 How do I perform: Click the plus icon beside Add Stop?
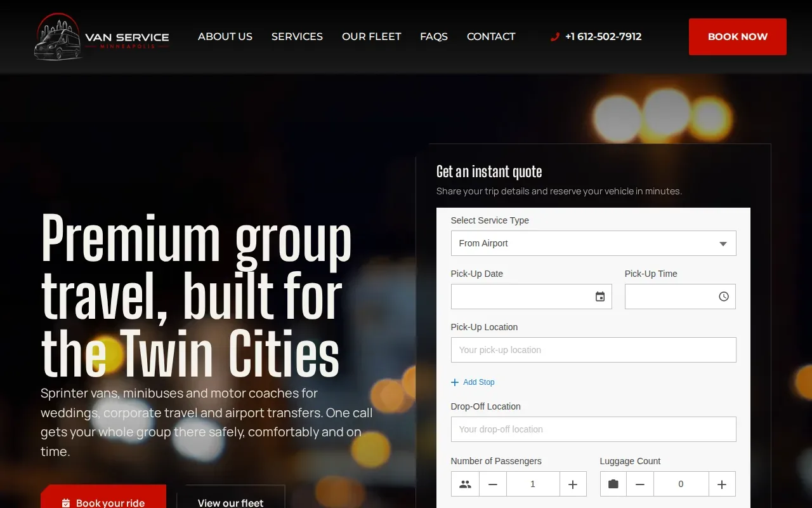tap(455, 382)
